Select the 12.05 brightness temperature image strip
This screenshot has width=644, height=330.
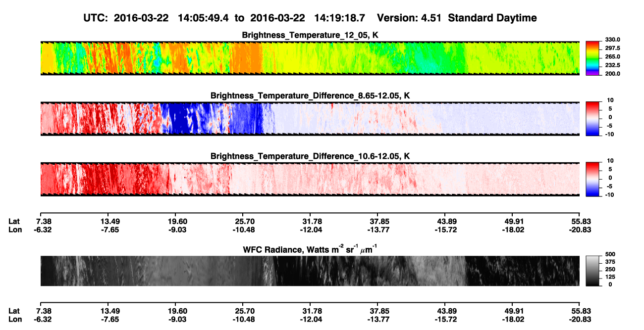[x=310, y=58]
